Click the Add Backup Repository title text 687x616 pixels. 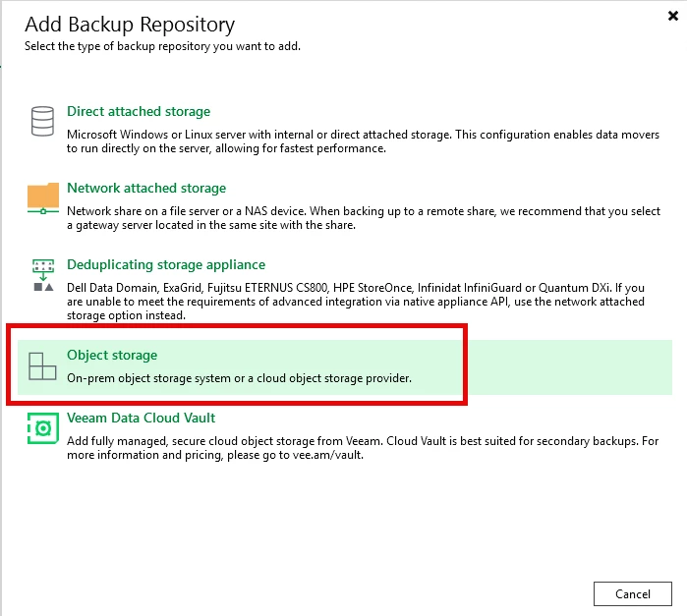130,25
